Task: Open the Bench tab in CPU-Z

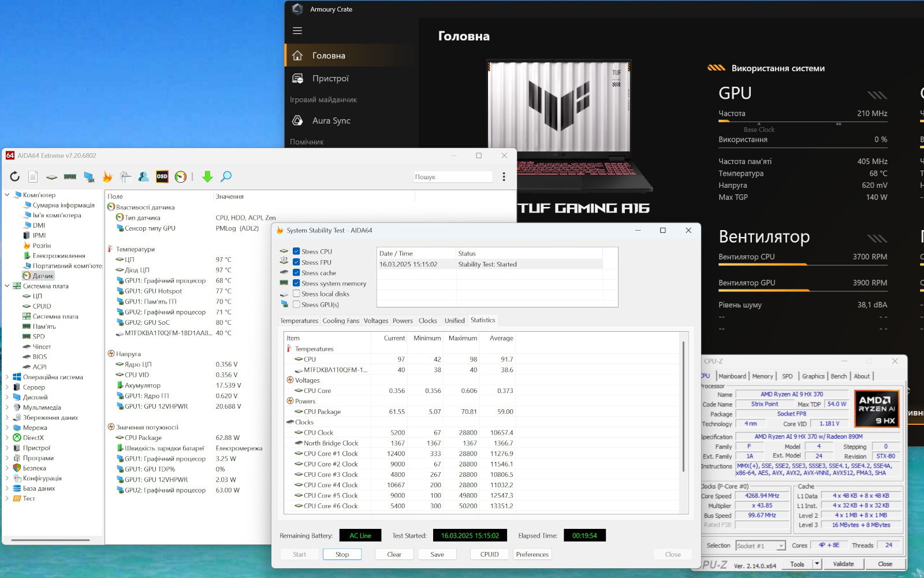Action: [839, 376]
